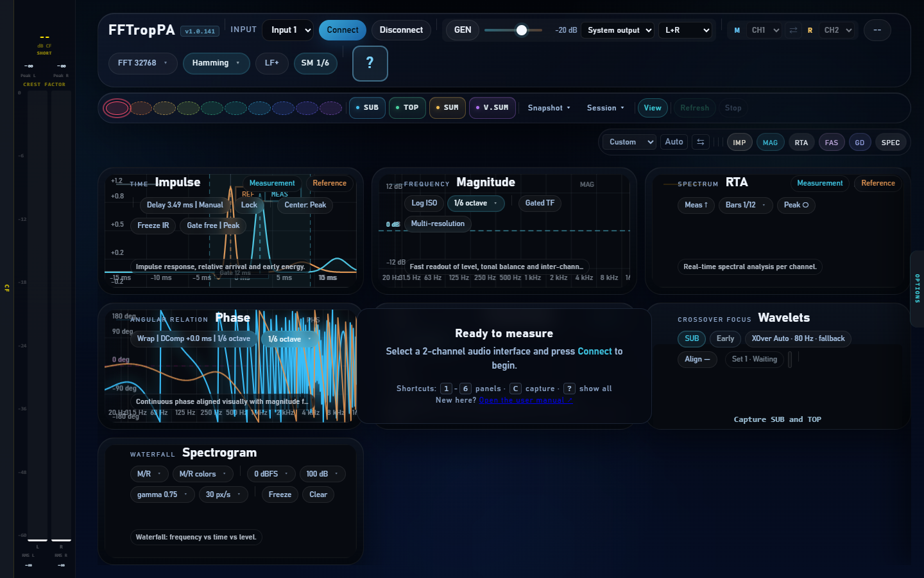Click the Disconnect button
Image resolution: width=924 pixels, height=578 pixels.
pos(401,30)
